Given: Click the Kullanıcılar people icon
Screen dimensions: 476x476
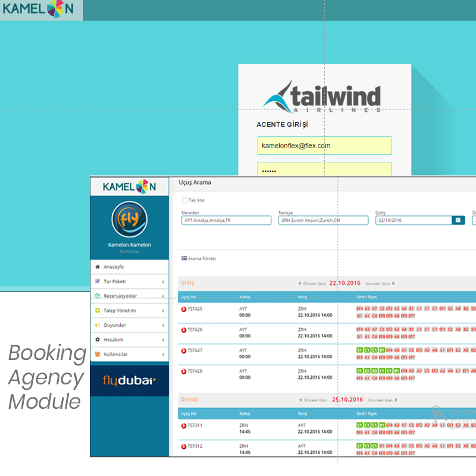Looking at the screenshot, I should click(x=98, y=354).
